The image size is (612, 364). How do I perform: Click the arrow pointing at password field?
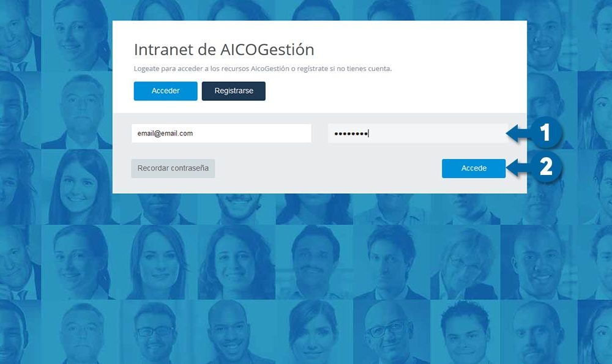click(519, 133)
